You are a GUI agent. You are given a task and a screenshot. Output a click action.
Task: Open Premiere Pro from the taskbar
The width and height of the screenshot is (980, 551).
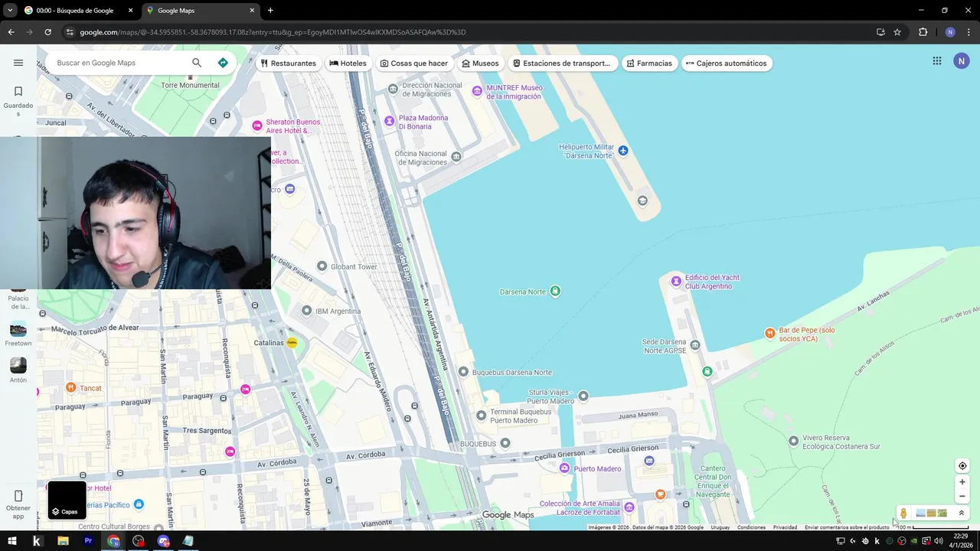[x=88, y=541]
